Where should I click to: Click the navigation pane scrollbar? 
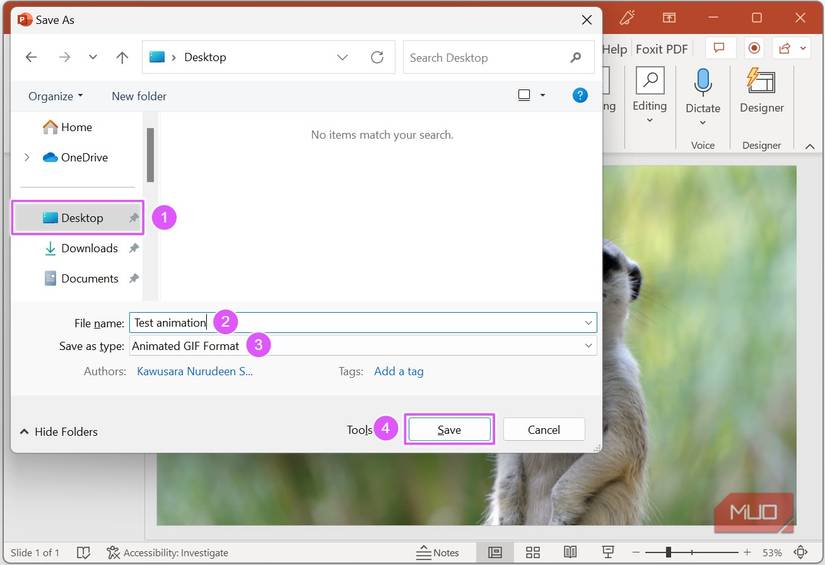(150, 155)
